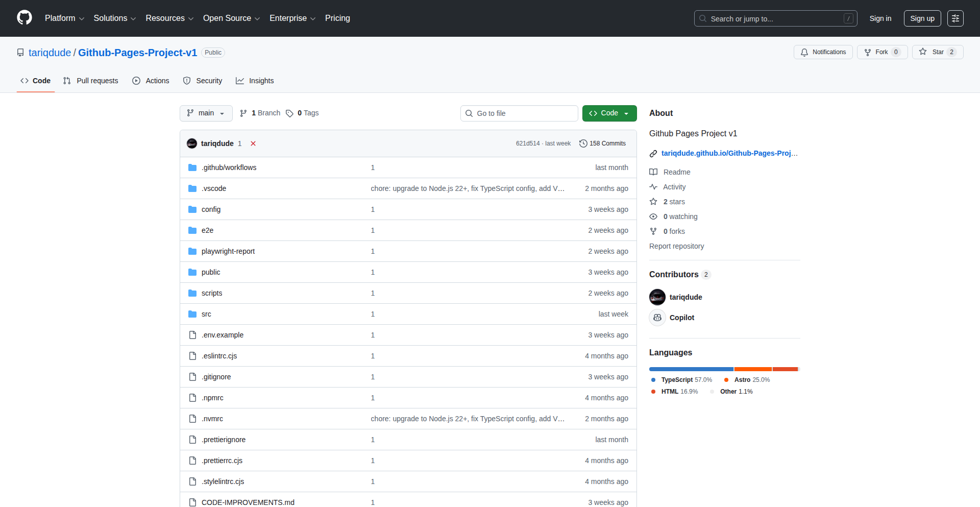
Task: Click the blue TypeScript language bar segment
Action: 691,369
